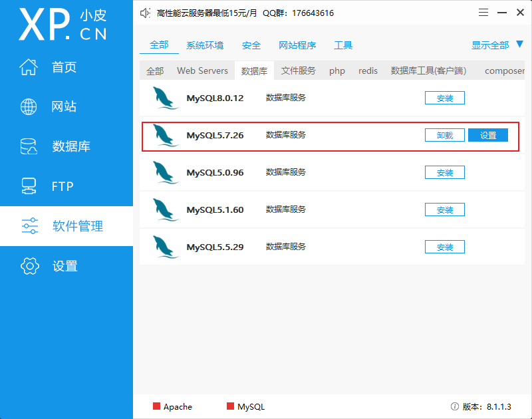Toggle the MySQL status indicator

point(230,406)
